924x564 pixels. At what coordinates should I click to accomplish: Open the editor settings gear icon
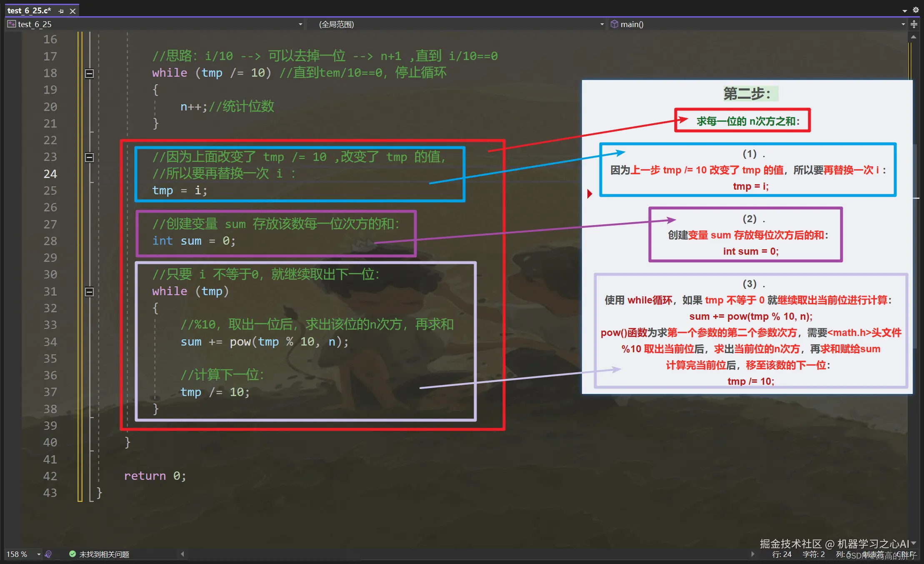click(x=916, y=10)
